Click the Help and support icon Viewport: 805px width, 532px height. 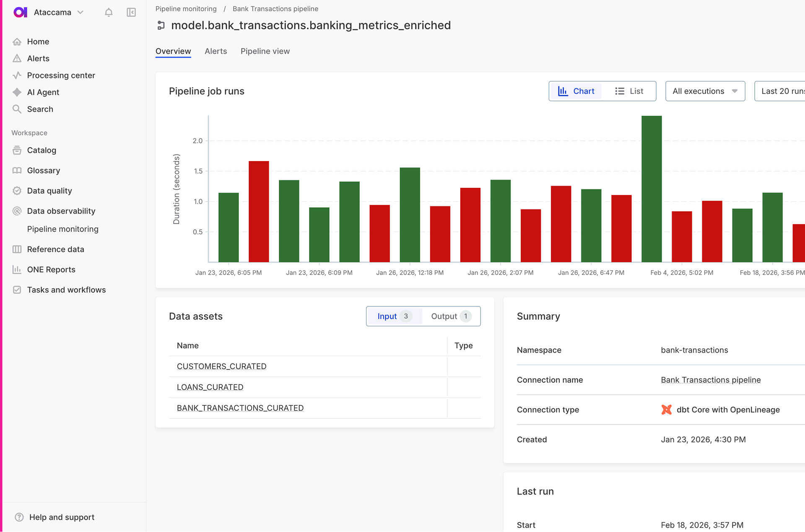pyautogui.click(x=19, y=517)
